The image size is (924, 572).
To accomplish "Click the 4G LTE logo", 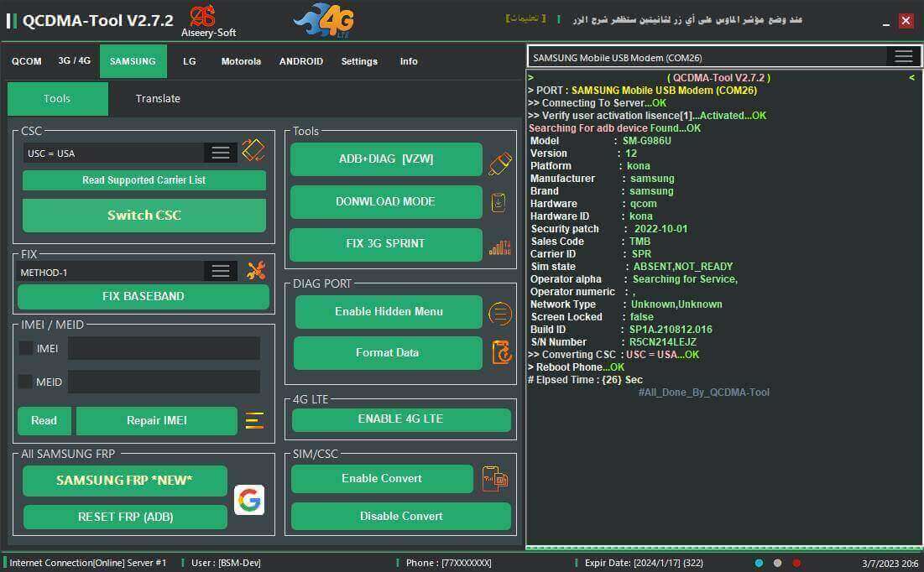I will pyautogui.click(x=325, y=21).
